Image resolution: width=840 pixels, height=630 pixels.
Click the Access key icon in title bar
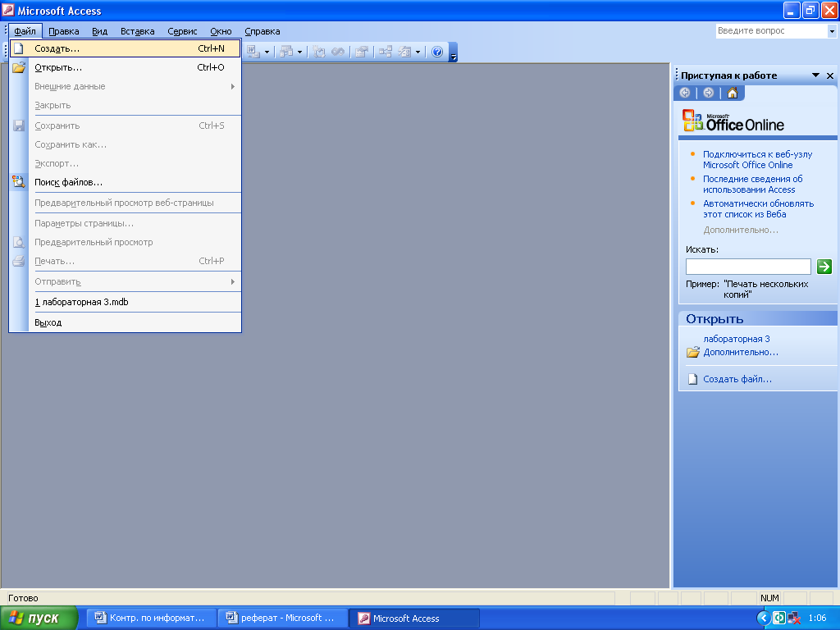[8, 10]
